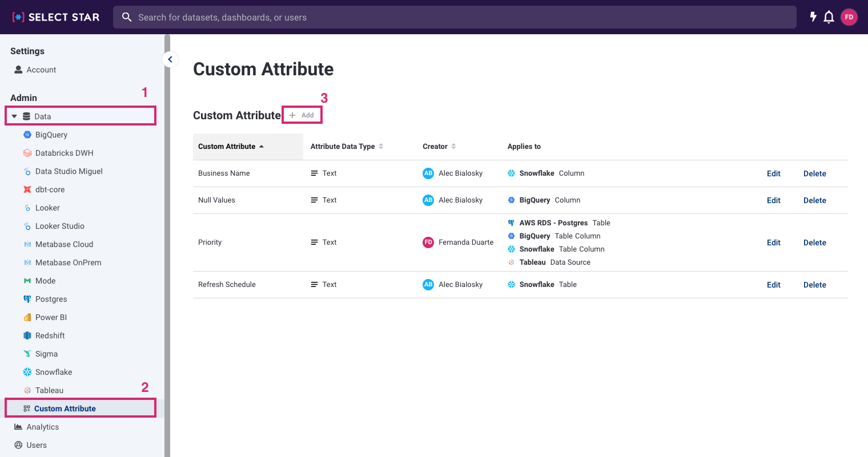Open the Analytics admin page
Viewport: 868px width, 457px height.
[x=42, y=427]
